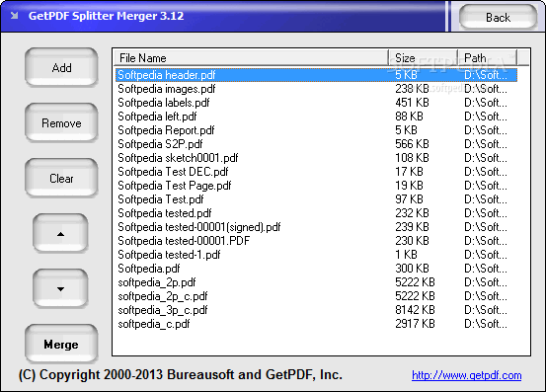This screenshot has height=392, width=546.
Task: Select Softpedia tested.pdf entry
Action: (316, 213)
